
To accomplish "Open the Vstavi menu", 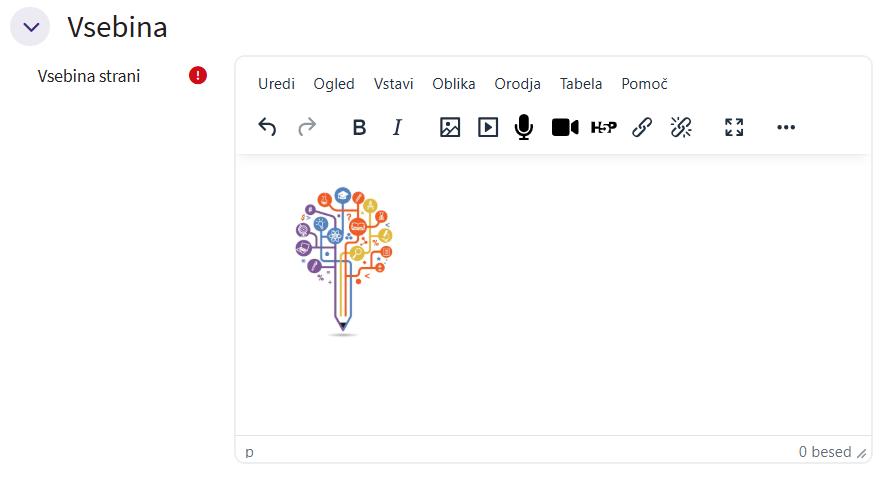I will tap(393, 84).
